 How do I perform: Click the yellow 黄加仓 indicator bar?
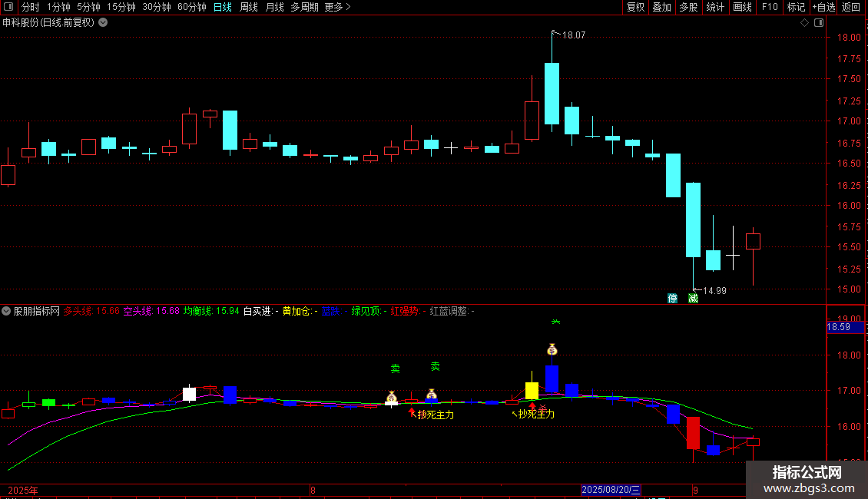pos(532,391)
